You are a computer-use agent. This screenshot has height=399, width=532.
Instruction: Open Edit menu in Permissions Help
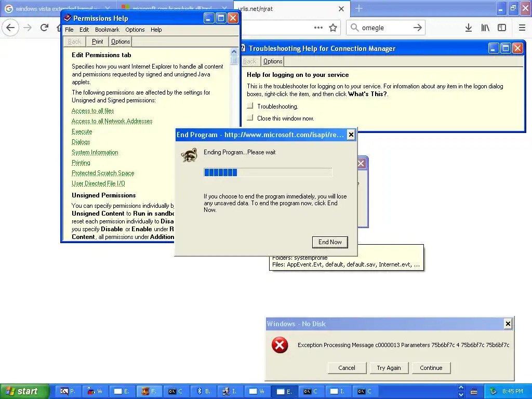point(84,30)
